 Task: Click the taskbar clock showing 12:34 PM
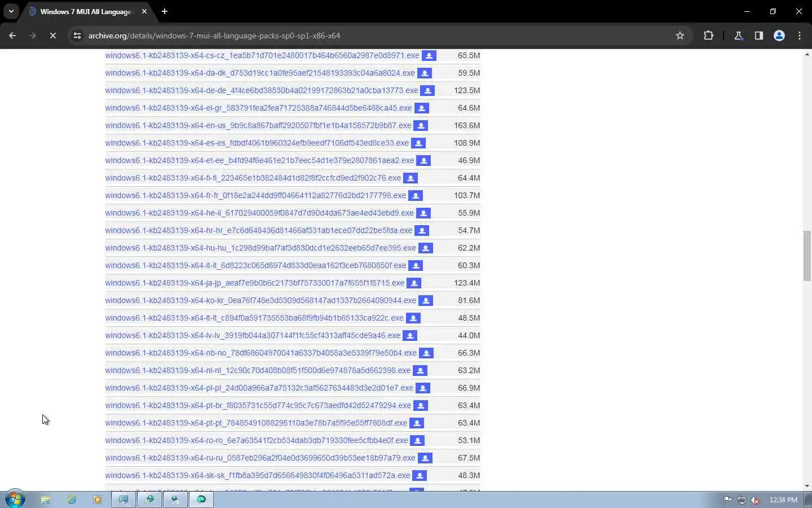(x=783, y=500)
